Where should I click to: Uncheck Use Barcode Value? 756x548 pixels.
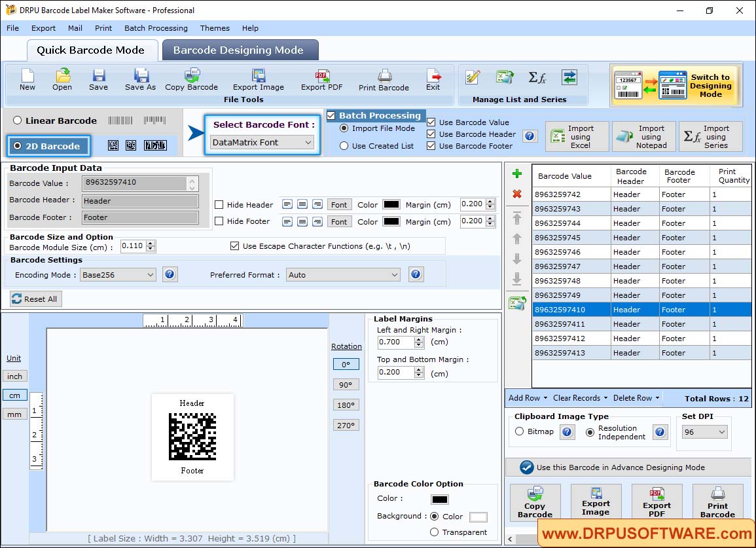coord(431,122)
